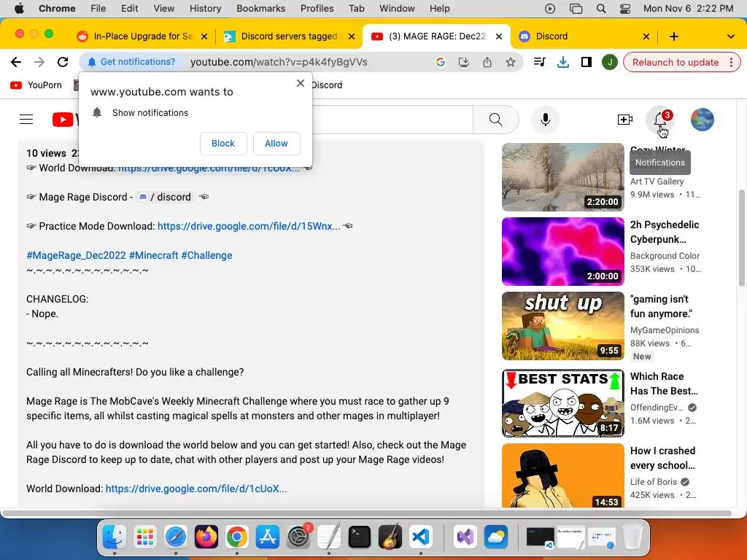Click the browser forward arrow
Viewport: 747px width, 560px height.
pyautogui.click(x=39, y=62)
